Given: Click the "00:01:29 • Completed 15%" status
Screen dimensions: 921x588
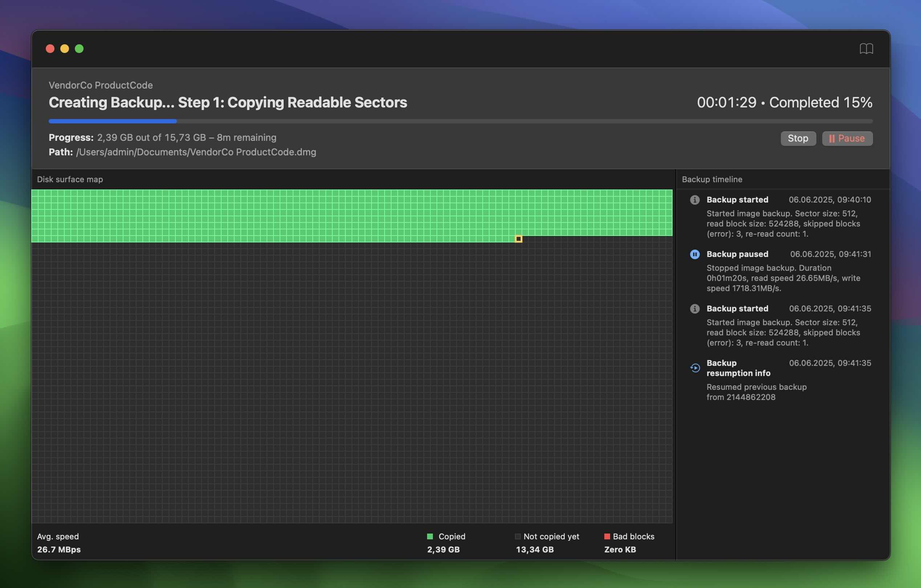Looking at the screenshot, I should pyautogui.click(x=784, y=102).
